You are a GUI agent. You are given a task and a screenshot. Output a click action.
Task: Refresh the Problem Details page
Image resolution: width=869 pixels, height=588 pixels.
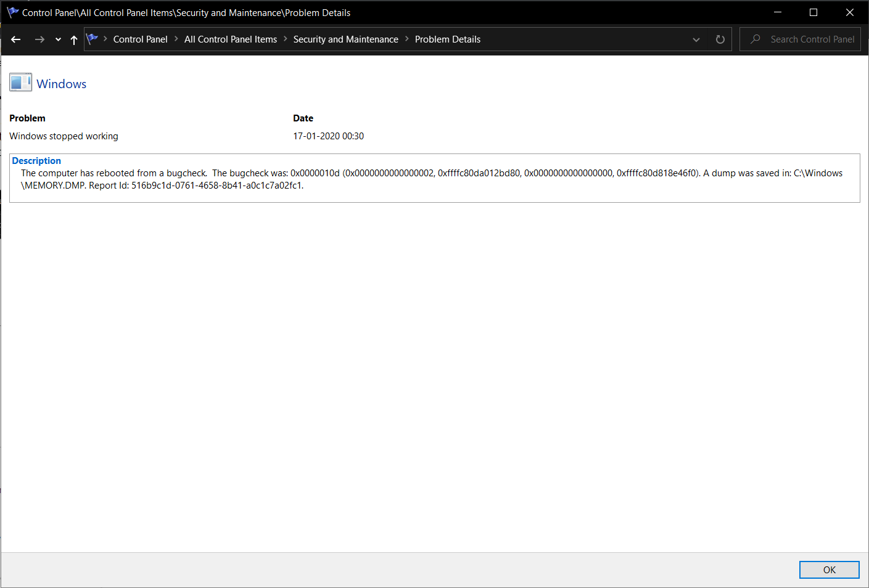pos(720,39)
